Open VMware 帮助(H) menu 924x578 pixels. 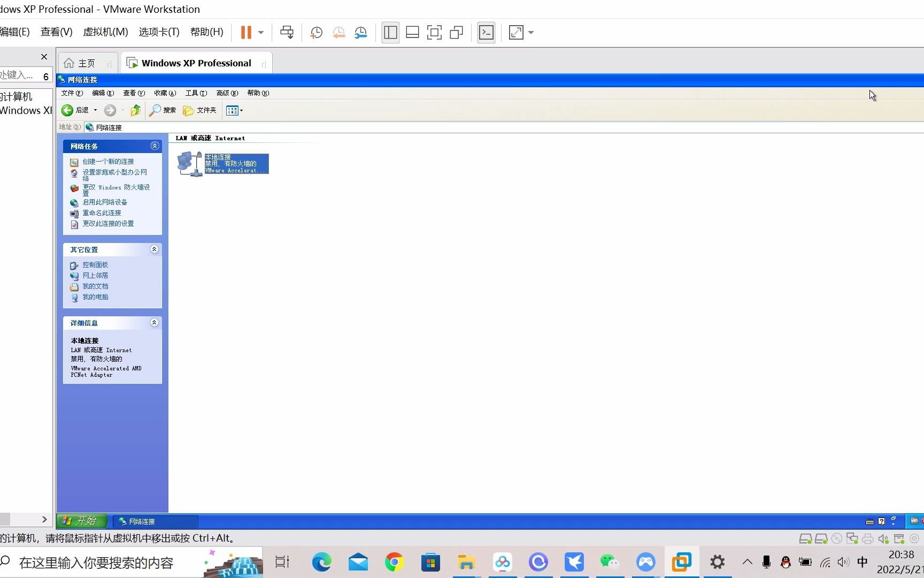[206, 32]
